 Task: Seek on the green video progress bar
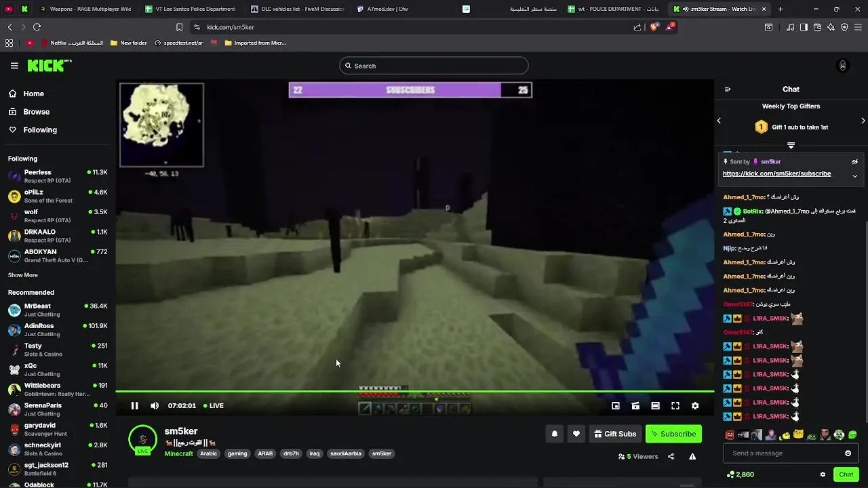(x=414, y=391)
